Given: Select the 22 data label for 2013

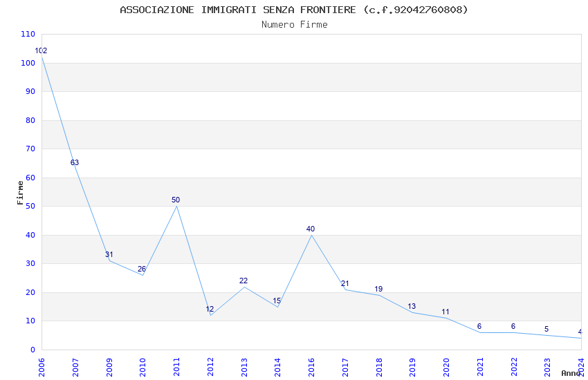Looking at the screenshot, I should (244, 281).
